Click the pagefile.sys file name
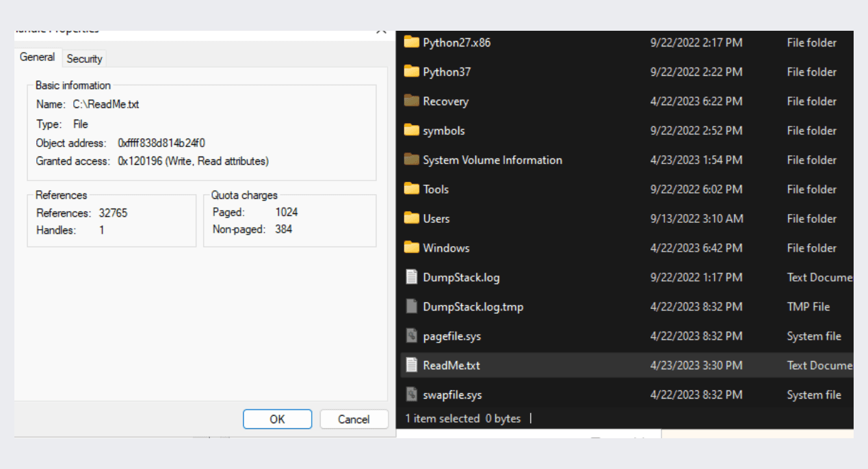Screen dimensions: 868x469 (452, 336)
